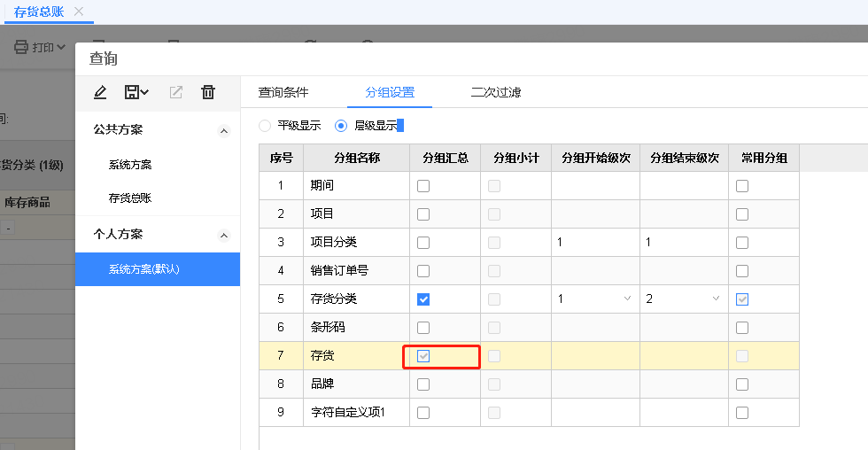The image size is (868, 450).
Task: Check 分组汇总 for 项目 row
Action: [x=423, y=214]
